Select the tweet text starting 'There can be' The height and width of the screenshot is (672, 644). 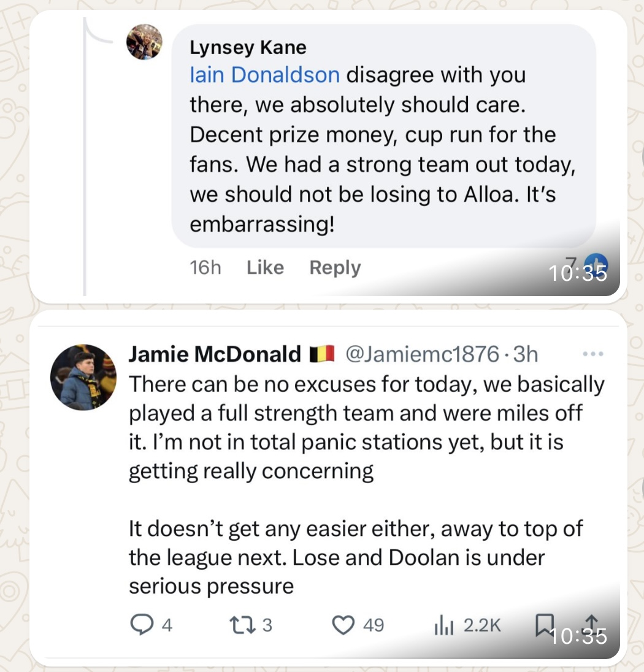[x=367, y=485]
